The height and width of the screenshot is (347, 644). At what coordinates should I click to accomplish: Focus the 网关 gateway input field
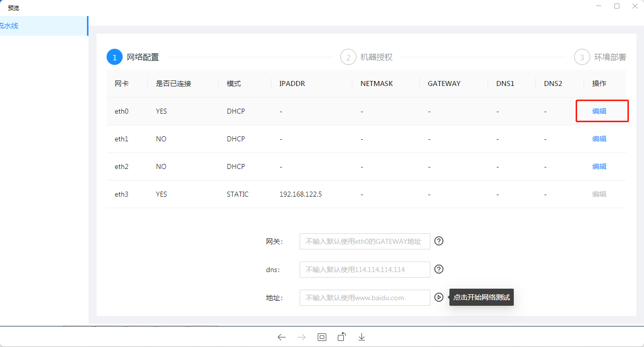pos(364,241)
